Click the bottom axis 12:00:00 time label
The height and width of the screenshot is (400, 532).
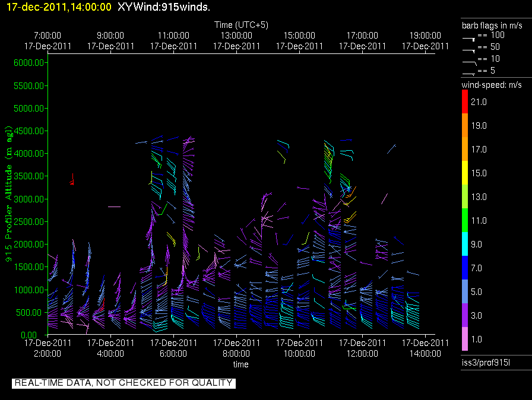(362, 354)
